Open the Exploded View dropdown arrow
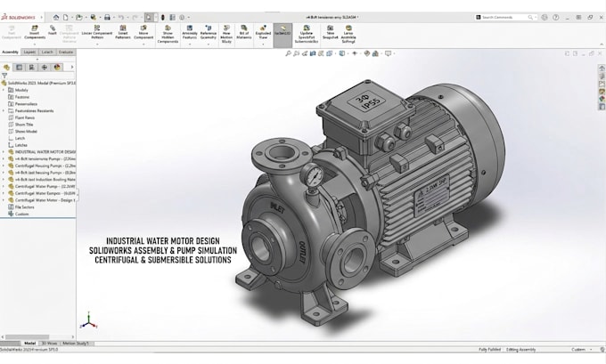This screenshot has width=606, height=364. [263, 44]
